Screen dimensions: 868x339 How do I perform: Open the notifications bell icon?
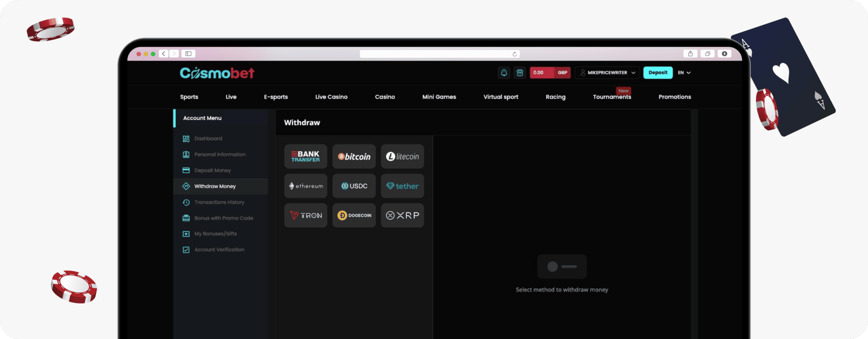click(504, 72)
